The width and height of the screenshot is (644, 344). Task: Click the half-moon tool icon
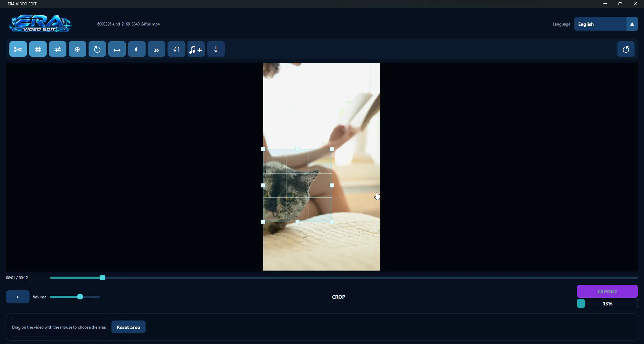[x=137, y=49]
